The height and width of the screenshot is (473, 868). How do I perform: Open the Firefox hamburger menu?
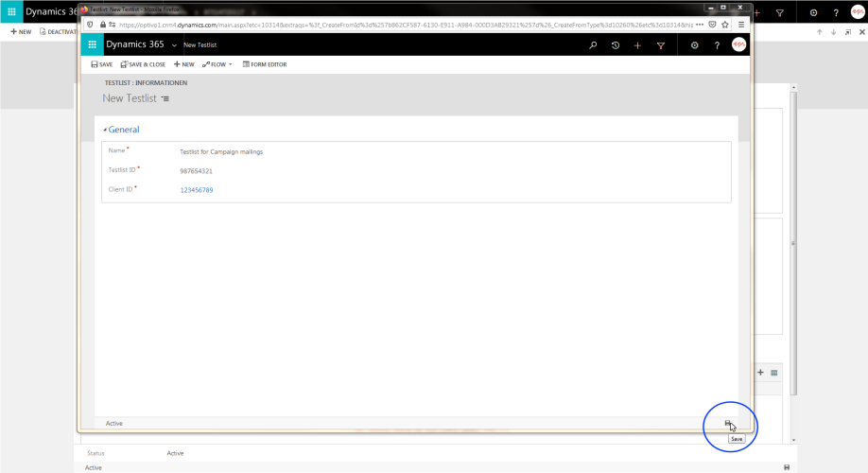tap(741, 25)
